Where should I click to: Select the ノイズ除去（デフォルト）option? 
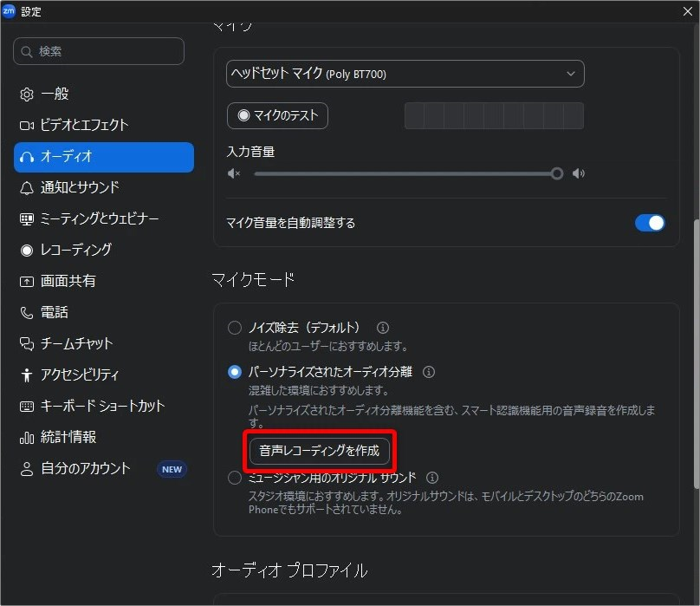(234, 328)
